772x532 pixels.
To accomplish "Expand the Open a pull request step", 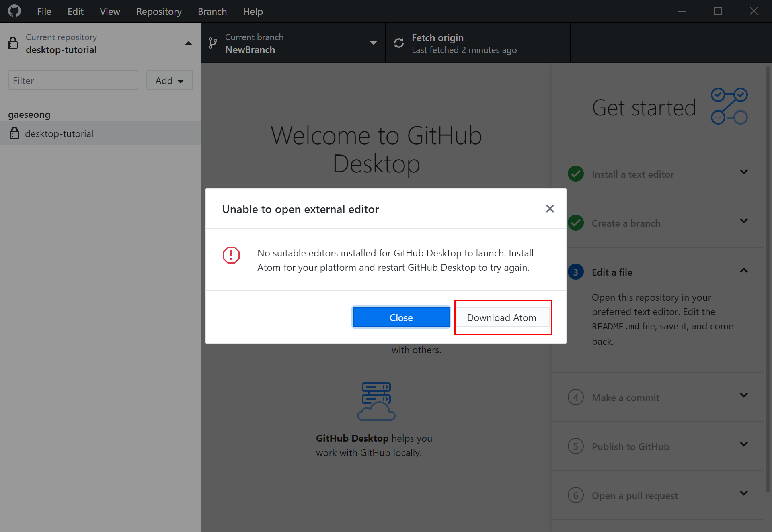I will (744, 493).
